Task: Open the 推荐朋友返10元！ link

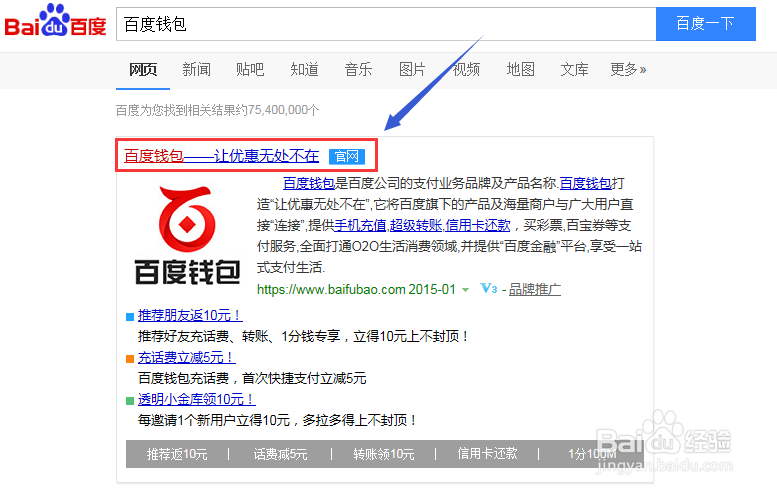Action: (x=190, y=315)
